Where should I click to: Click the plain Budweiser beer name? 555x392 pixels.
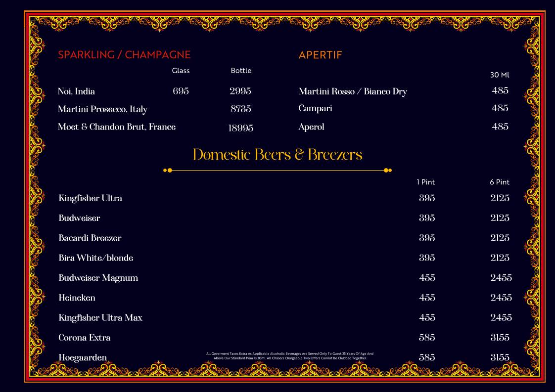point(79,218)
